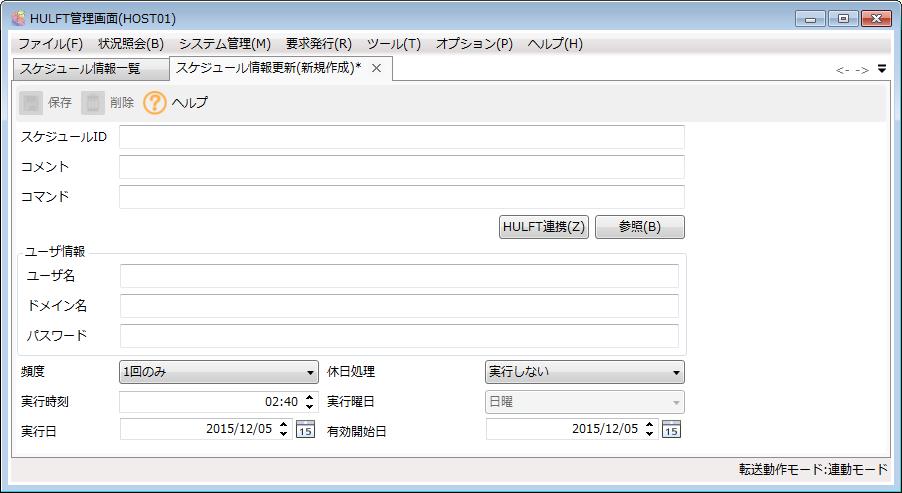Click the tab list dropdown arrow icon
The width and height of the screenshot is (902, 493).
[x=882, y=69]
